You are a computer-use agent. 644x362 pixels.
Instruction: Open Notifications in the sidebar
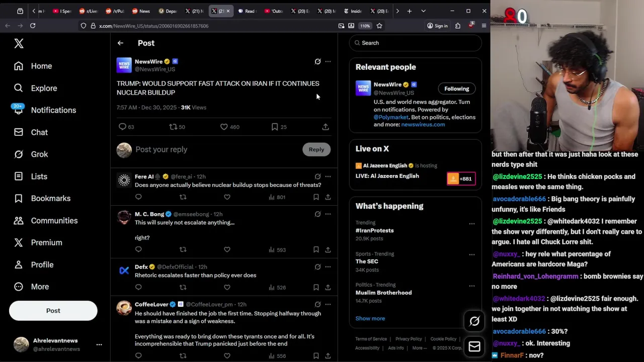[x=45, y=110]
